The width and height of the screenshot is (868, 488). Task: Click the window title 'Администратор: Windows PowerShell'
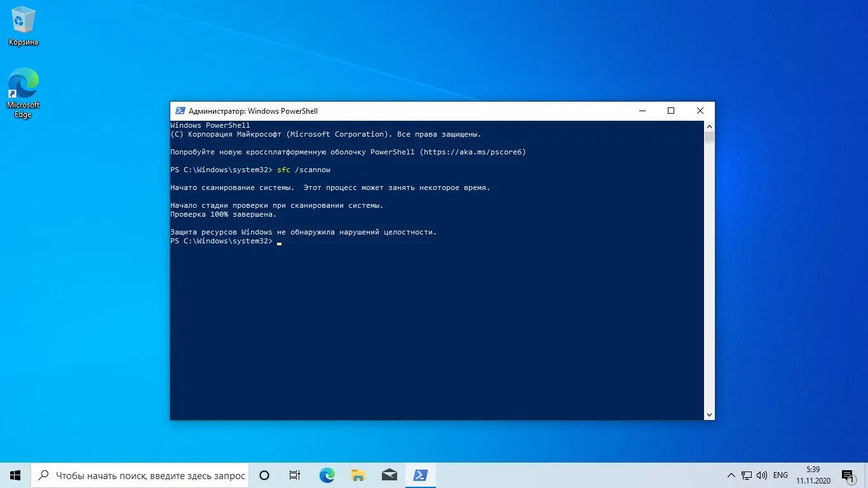tap(253, 111)
